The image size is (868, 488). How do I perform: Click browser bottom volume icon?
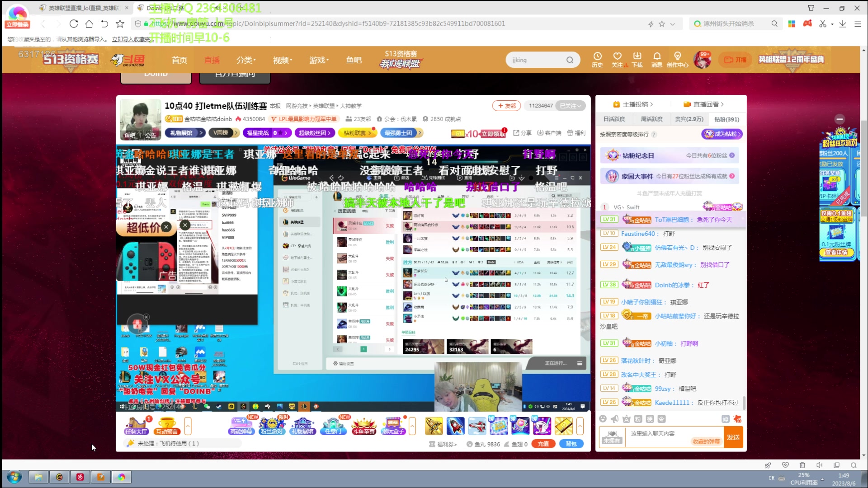coord(819,465)
